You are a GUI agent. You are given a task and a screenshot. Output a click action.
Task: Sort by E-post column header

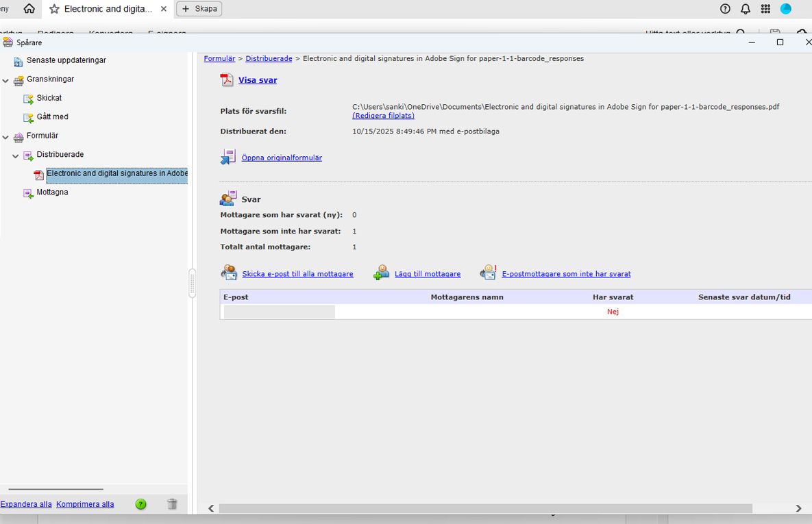coord(236,297)
